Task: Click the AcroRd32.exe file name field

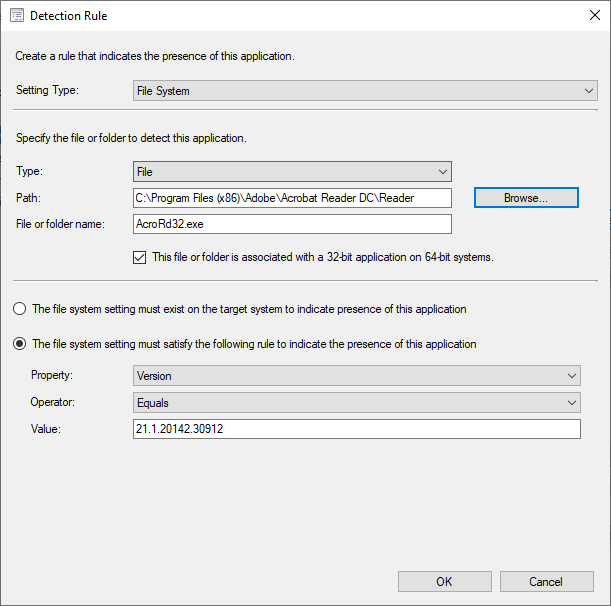Action: pos(292,224)
